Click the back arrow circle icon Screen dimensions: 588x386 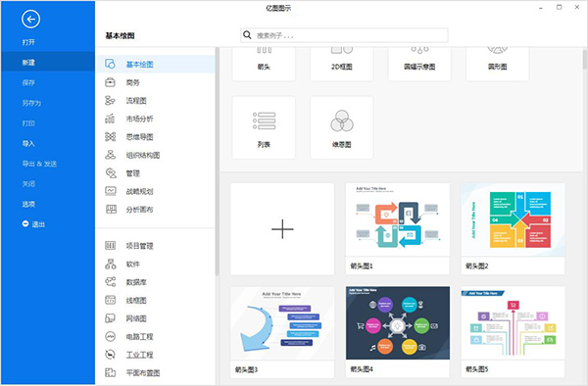pyautogui.click(x=30, y=20)
